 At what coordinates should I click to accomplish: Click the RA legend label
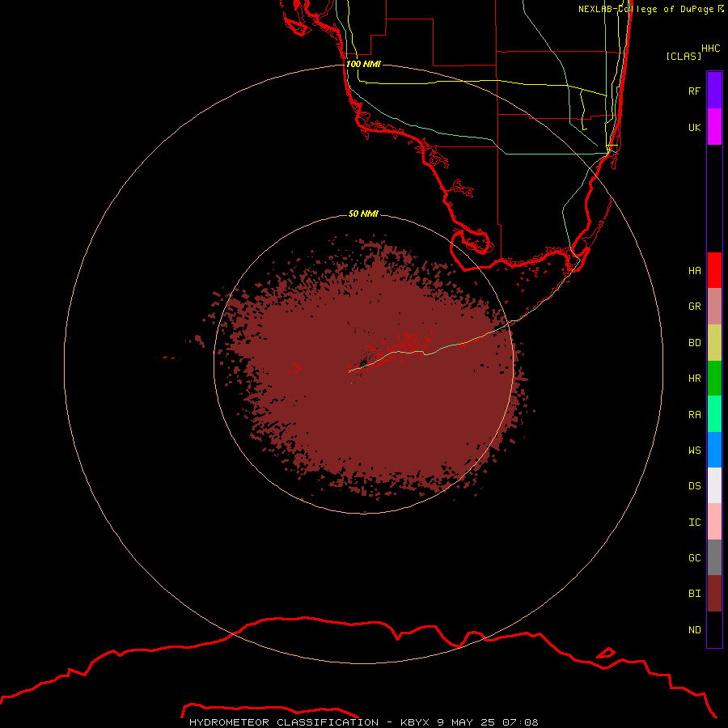(694, 415)
